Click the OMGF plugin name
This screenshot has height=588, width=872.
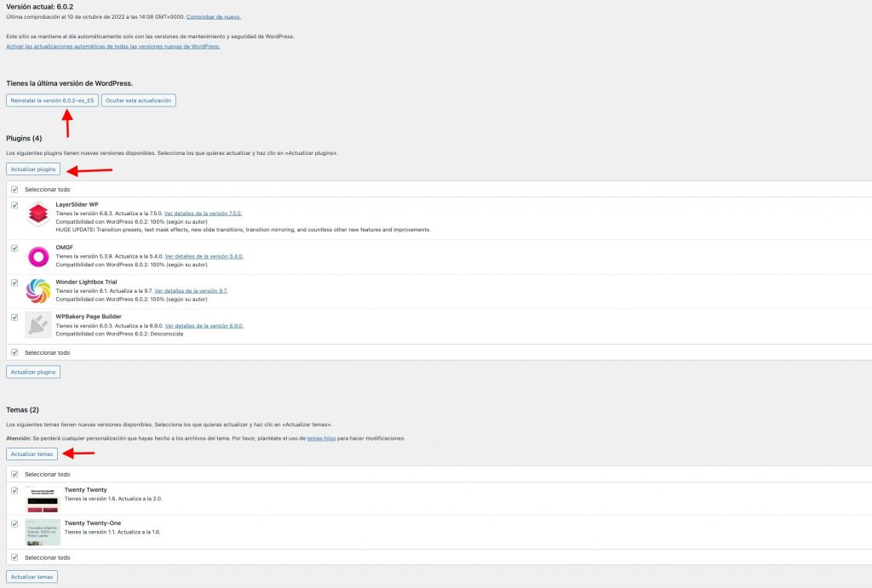click(64, 248)
